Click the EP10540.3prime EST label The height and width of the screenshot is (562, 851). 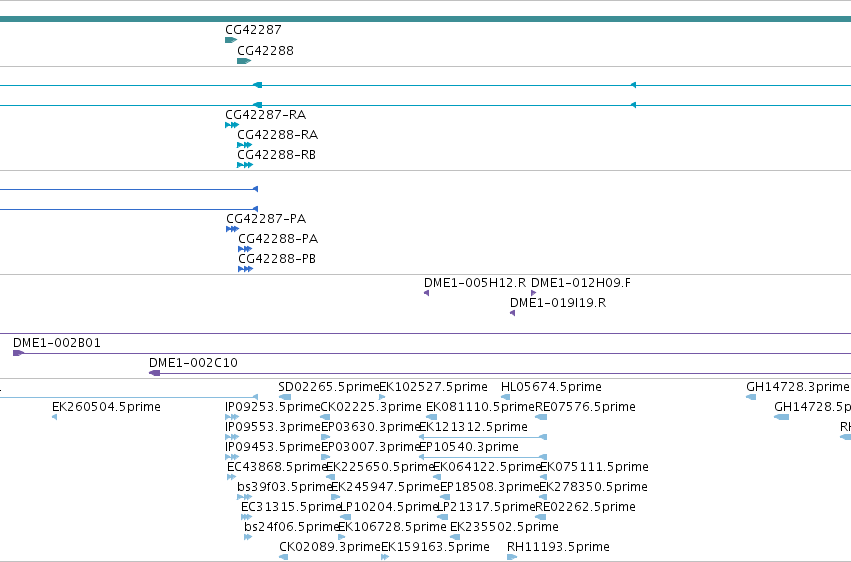click(x=469, y=447)
